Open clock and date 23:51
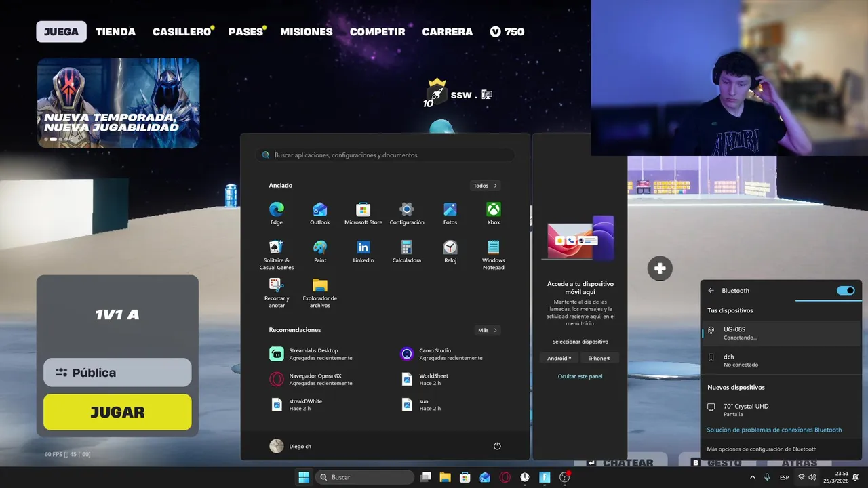This screenshot has width=868, height=488. pyautogui.click(x=837, y=477)
